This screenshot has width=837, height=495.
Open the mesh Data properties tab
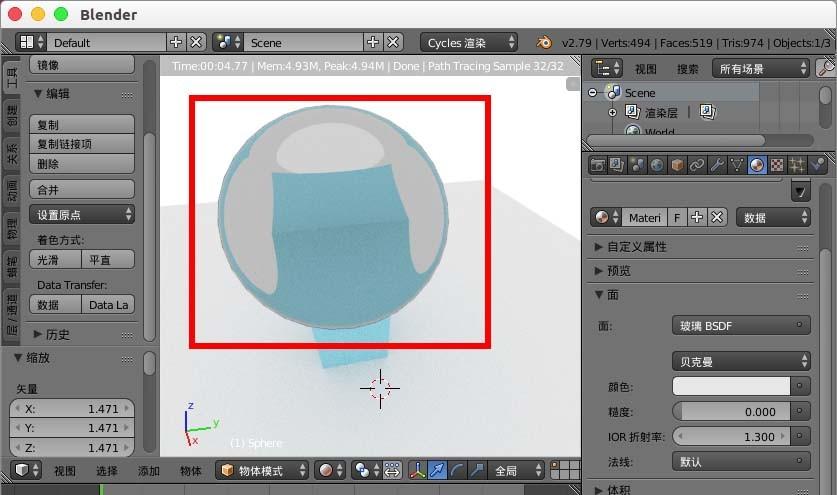point(737,165)
